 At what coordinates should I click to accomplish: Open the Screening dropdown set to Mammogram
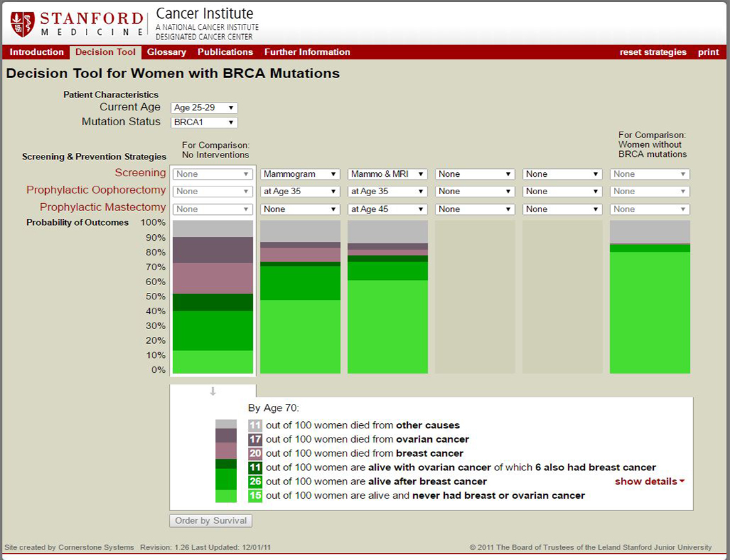(x=300, y=174)
